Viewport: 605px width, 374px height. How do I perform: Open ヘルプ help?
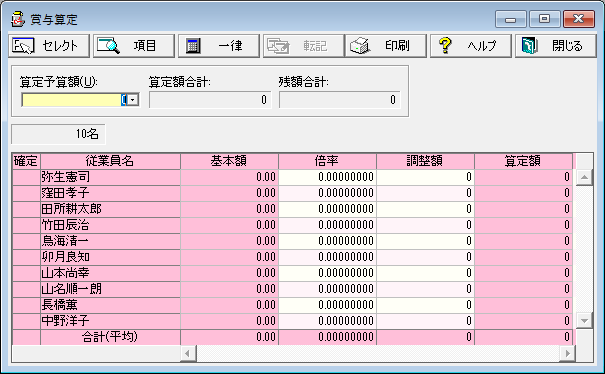click(471, 46)
